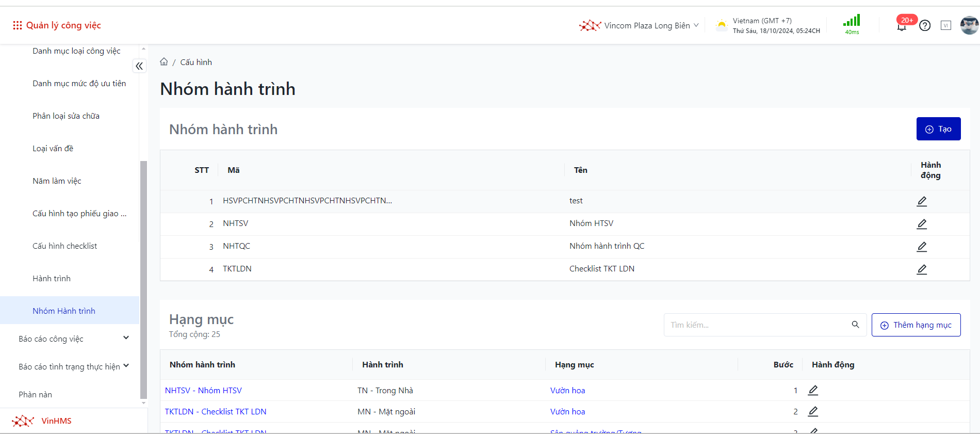The width and height of the screenshot is (980, 434).
Task: Click the Tìm kiếm search field
Action: pos(756,325)
